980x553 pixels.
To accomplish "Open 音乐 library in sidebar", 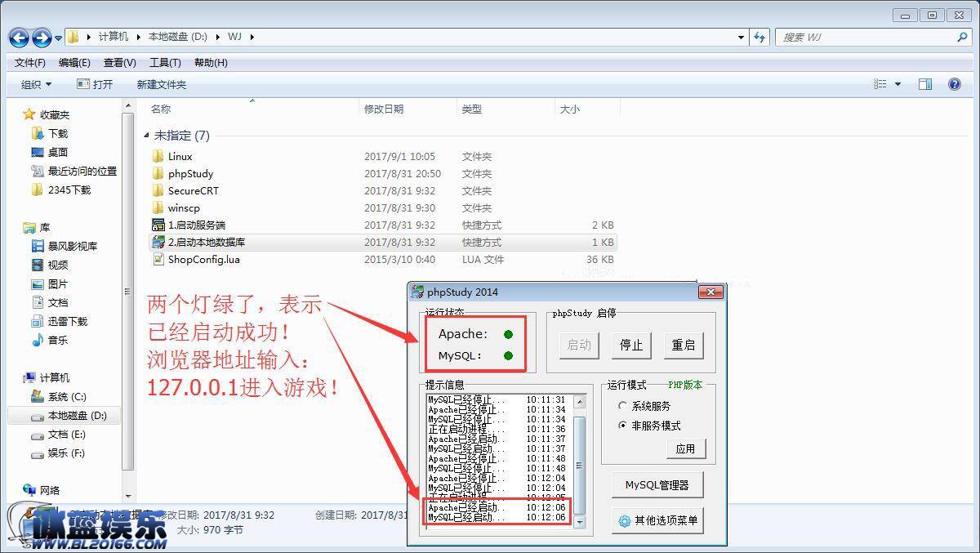I will tap(49, 340).
